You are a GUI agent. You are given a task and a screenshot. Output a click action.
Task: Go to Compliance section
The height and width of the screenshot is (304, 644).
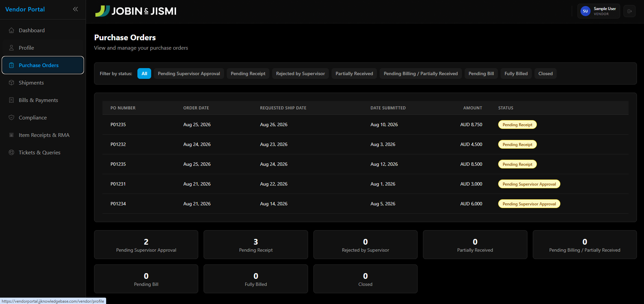(43, 117)
